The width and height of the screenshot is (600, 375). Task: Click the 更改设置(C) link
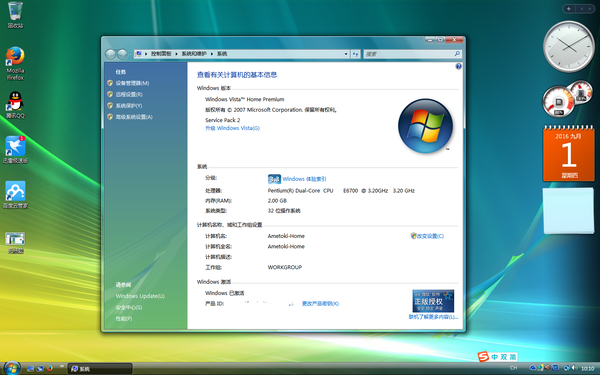point(430,236)
